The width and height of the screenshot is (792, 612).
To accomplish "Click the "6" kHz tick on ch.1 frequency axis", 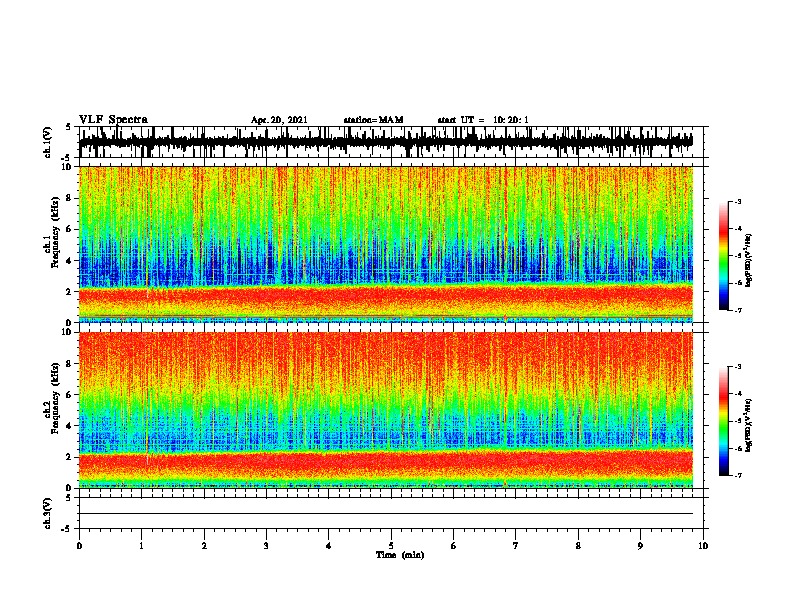I will coord(70,229).
